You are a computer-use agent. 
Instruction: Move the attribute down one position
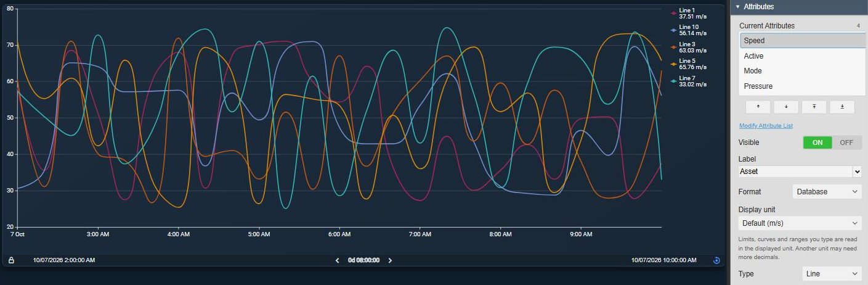coord(786,107)
